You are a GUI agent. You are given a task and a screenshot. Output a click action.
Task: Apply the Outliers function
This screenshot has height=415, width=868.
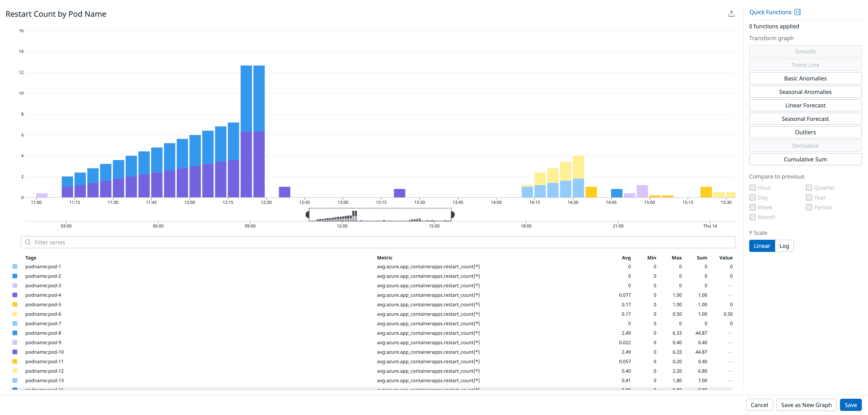click(x=805, y=132)
